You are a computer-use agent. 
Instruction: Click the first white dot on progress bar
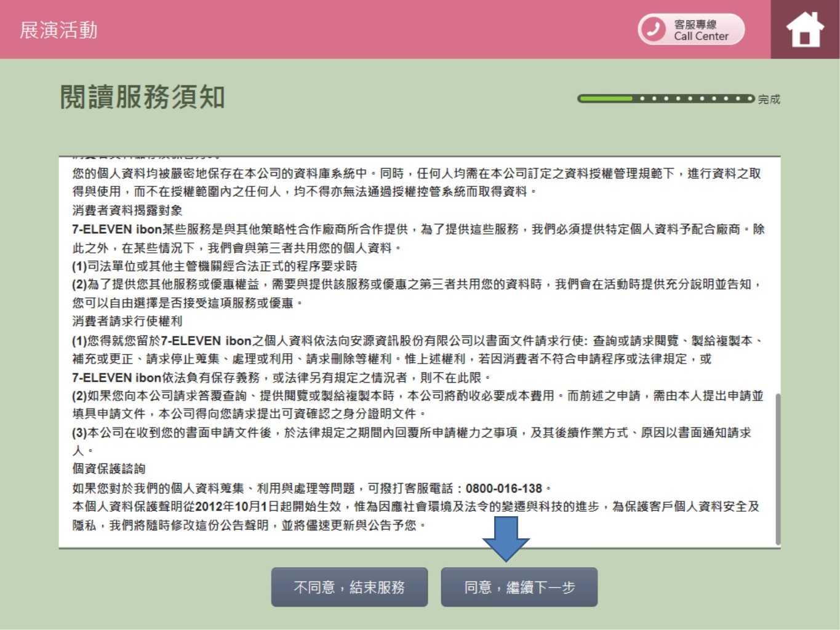coord(642,98)
